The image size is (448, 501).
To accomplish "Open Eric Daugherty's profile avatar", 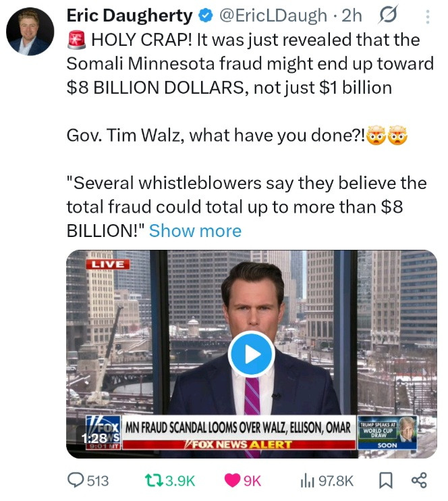I will 30,32.
